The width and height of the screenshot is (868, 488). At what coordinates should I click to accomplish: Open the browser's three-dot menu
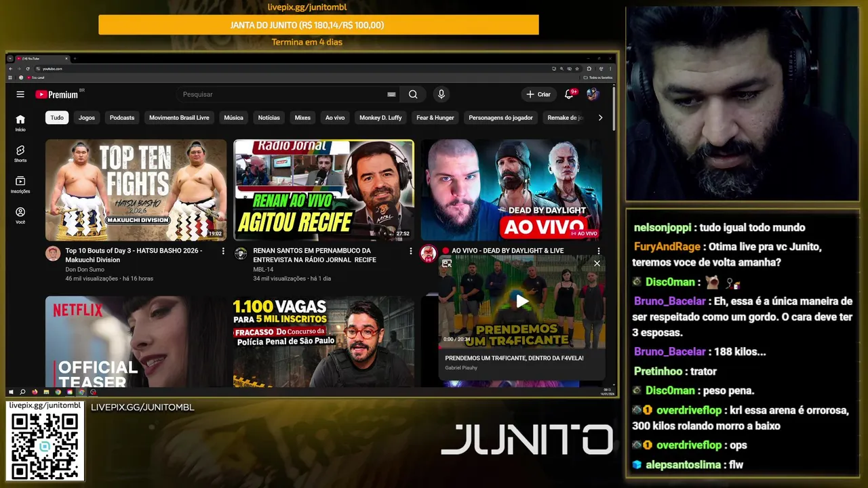[609, 68]
